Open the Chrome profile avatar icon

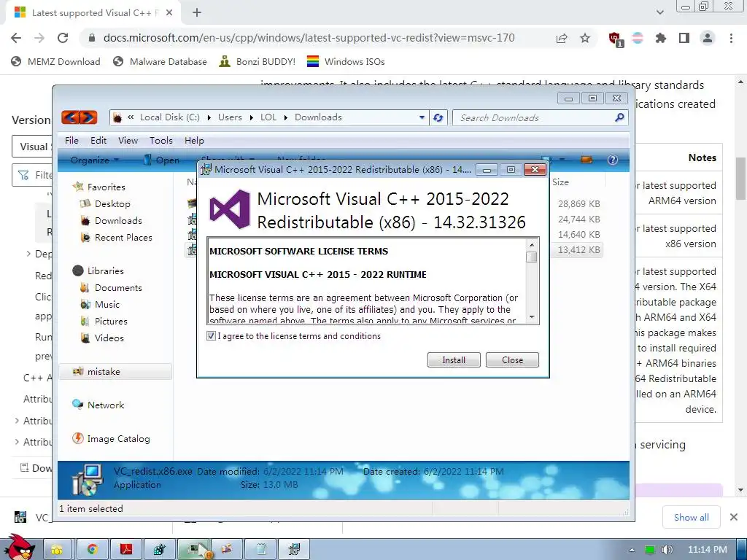coord(708,38)
